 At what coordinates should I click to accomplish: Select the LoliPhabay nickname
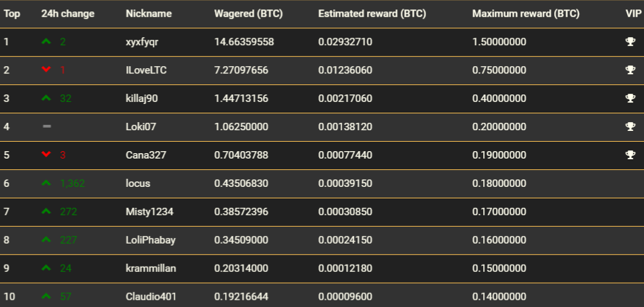[150, 240]
